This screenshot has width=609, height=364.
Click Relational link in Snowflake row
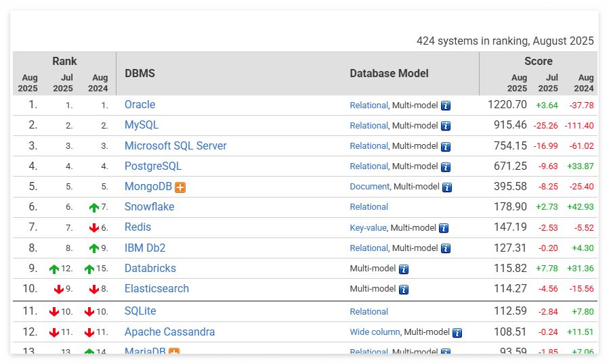click(x=369, y=207)
